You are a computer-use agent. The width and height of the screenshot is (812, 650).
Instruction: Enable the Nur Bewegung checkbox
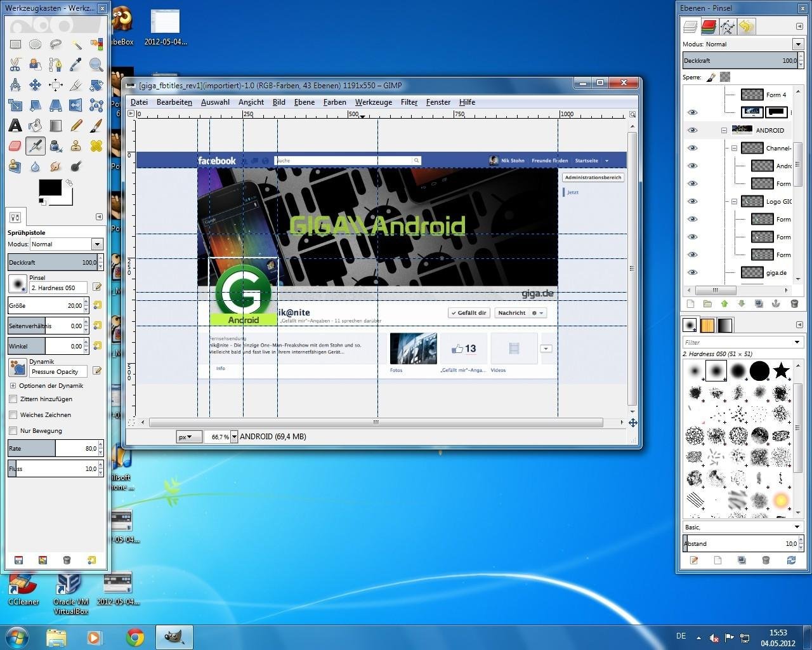coord(13,431)
